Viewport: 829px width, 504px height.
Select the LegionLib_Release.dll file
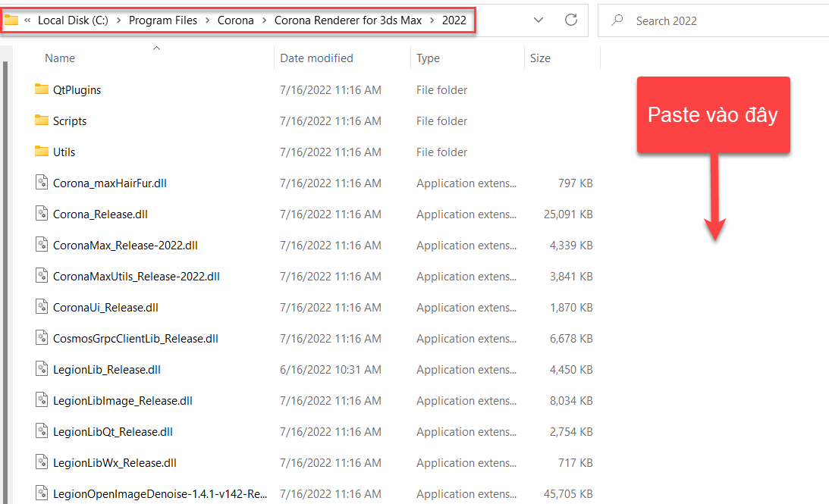(106, 370)
